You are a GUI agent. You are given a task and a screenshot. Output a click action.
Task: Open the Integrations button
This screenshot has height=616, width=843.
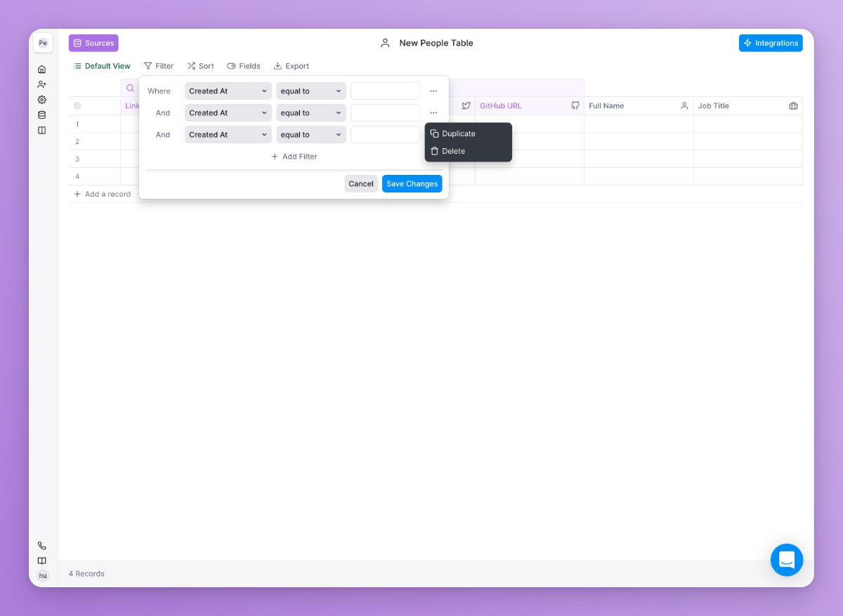tap(771, 43)
